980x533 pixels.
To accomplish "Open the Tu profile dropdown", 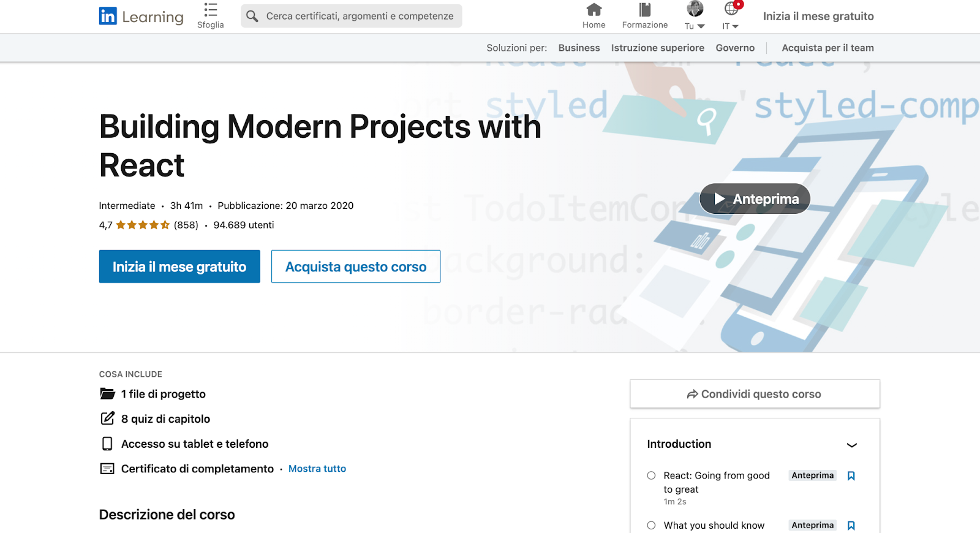I will tap(695, 26).
